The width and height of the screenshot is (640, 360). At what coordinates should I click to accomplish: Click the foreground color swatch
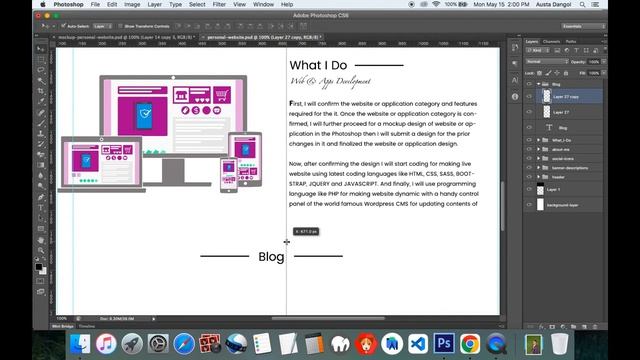39,267
